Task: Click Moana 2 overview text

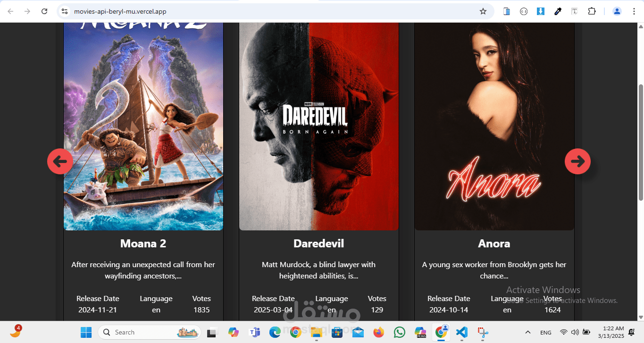Action: point(143,270)
